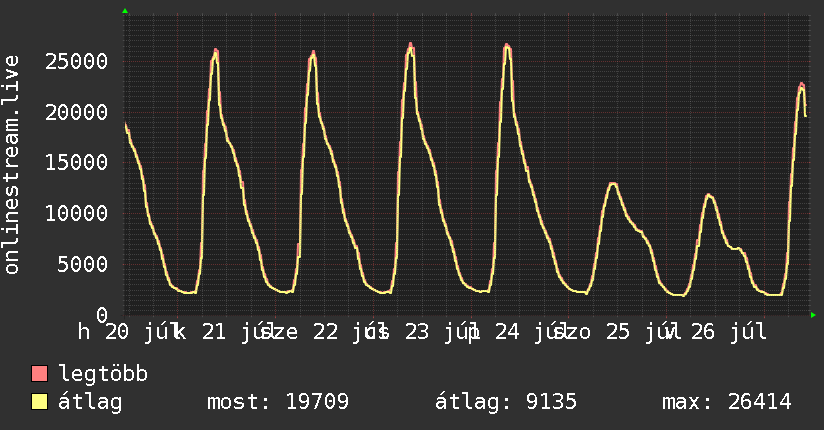The height and width of the screenshot is (430, 824).
Task: Click the 5000 y-axis label
Action: [83, 264]
